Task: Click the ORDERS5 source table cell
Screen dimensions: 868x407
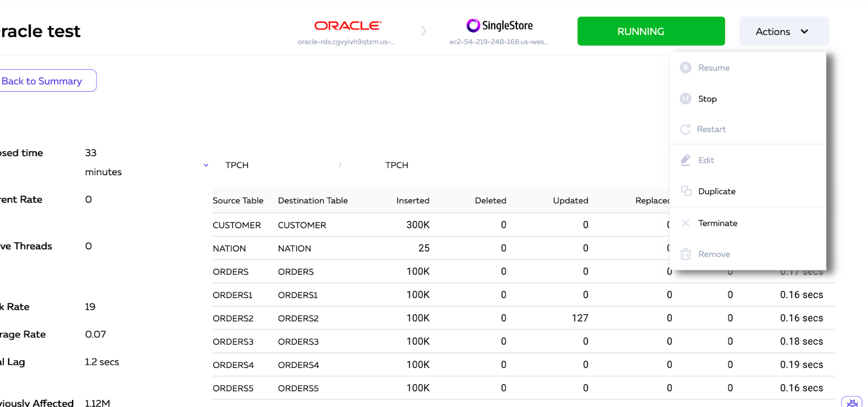Action: (x=233, y=388)
